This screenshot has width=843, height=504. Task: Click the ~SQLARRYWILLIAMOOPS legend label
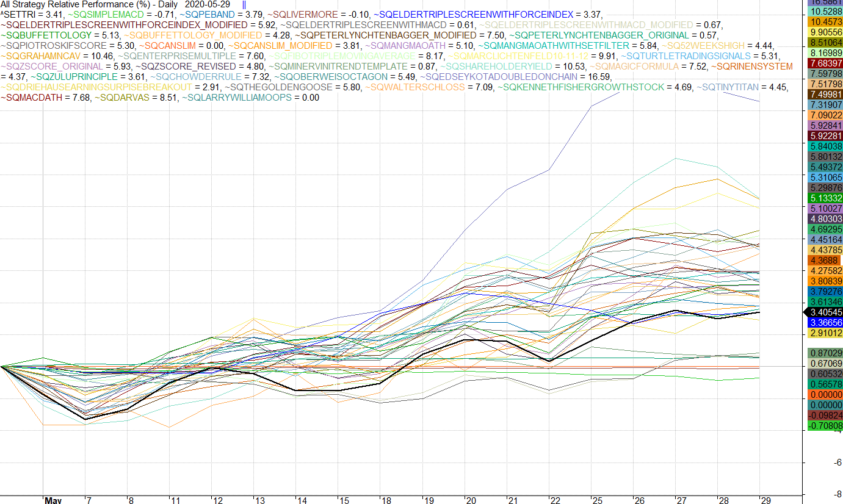(239, 97)
